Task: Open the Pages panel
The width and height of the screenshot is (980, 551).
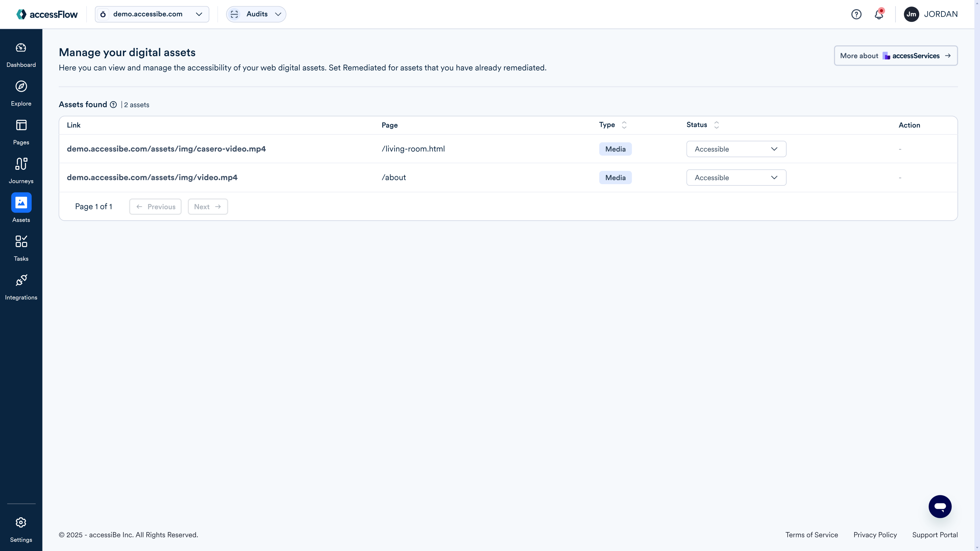Action: point(21,132)
